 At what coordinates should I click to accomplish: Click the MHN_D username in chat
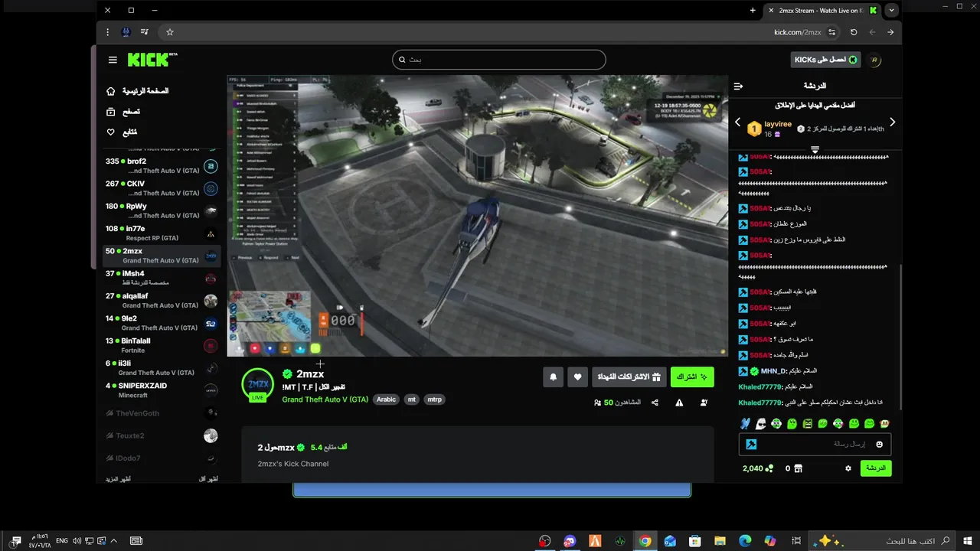tap(773, 371)
